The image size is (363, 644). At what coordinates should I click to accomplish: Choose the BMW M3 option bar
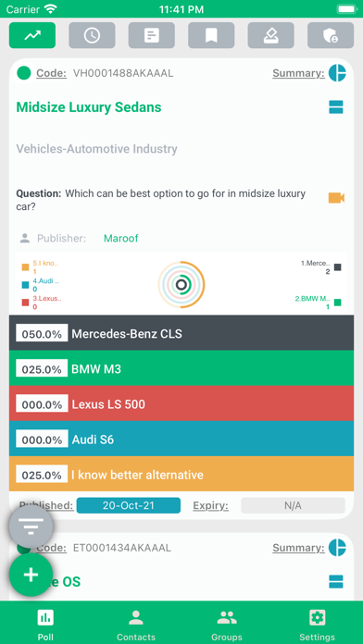coord(181,368)
